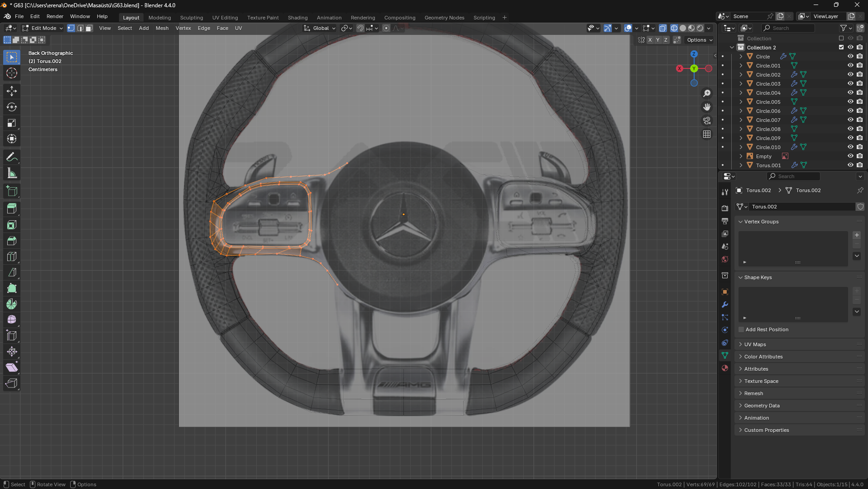868x489 pixels.
Task: Open the Edit Mode dropdown
Action: pos(43,28)
